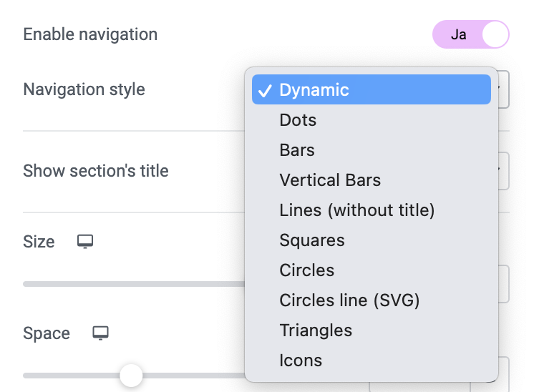The height and width of the screenshot is (392, 534).
Task: Click the Space slider handle
Action: (131, 376)
